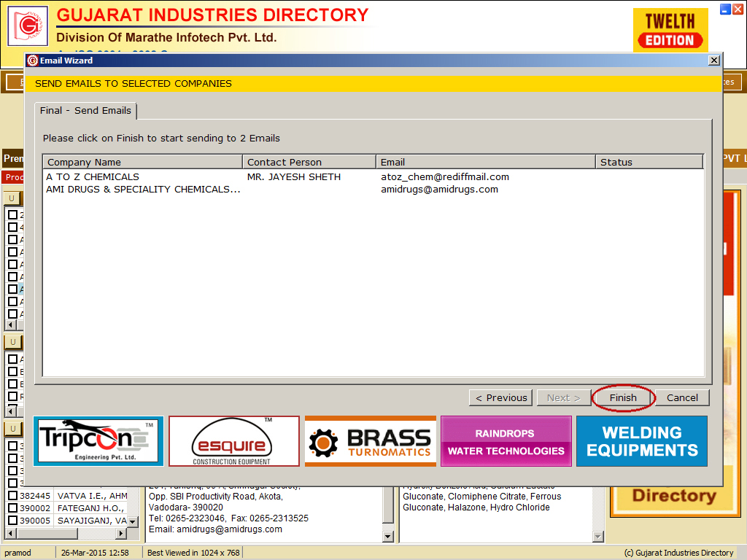Image resolution: width=747 pixels, height=560 pixels.
Task: Close the Email Wizard dialog
Action: point(713,61)
